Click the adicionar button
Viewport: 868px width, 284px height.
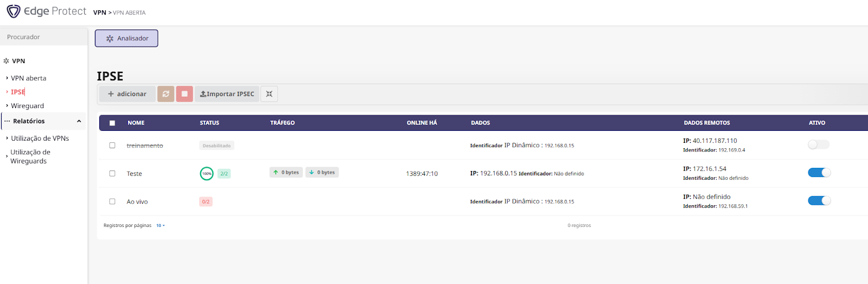(127, 94)
